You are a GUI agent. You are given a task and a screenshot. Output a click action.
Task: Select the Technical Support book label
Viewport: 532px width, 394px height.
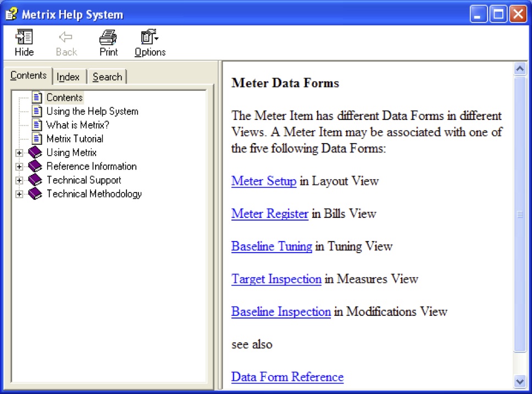click(x=84, y=180)
